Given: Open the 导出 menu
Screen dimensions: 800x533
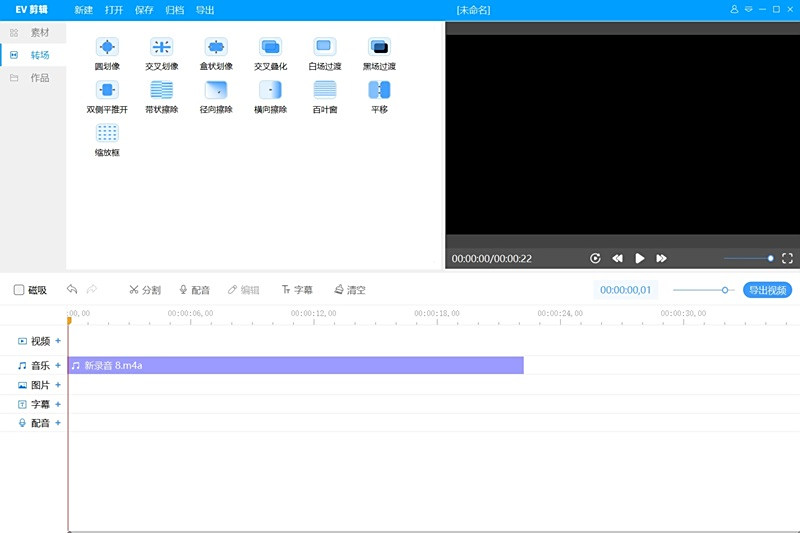Looking at the screenshot, I should click(x=204, y=10).
